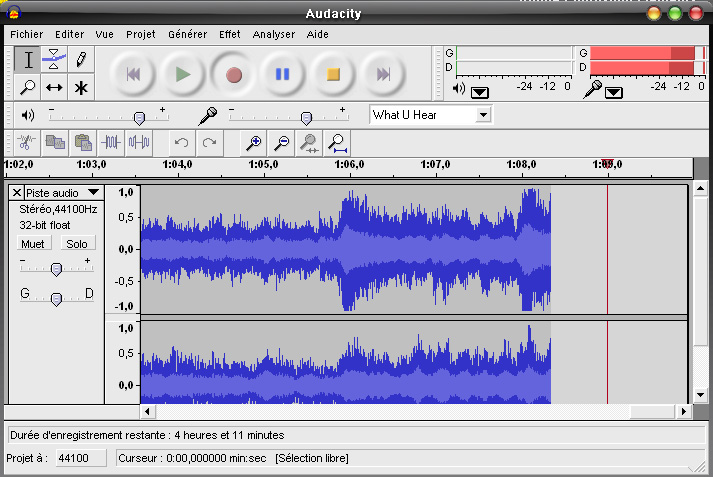Screen dimensions: 713x477
Task: Click the Undo arrow
Action: coord(181,143)
